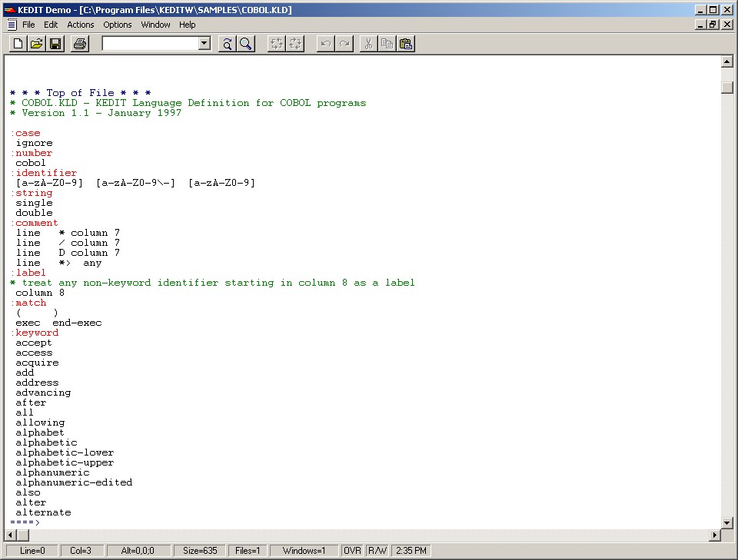This screenshot has height=560, width=738.
Task: Click the vertical scrollbar up arrow
Action: pyautogui.click(x=727, y=61)
